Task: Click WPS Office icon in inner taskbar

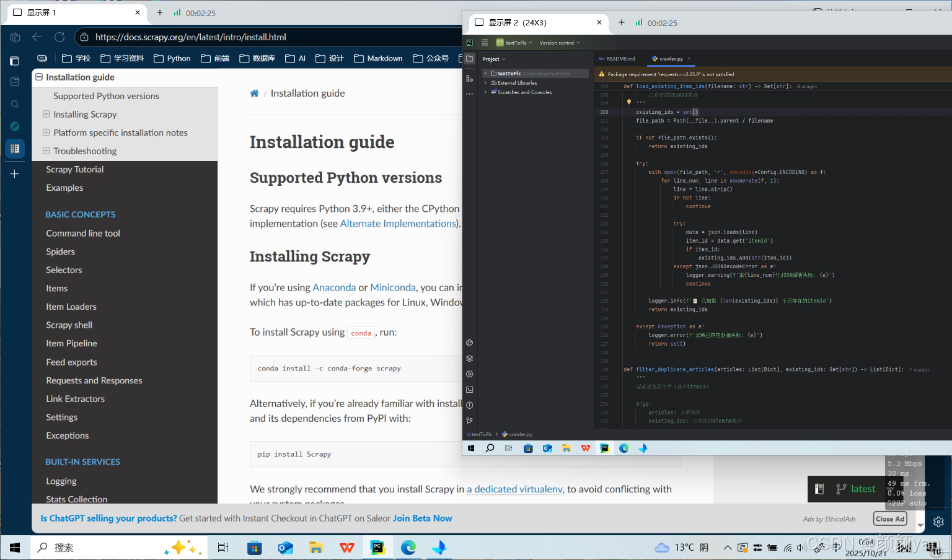Action: [585, 448]
